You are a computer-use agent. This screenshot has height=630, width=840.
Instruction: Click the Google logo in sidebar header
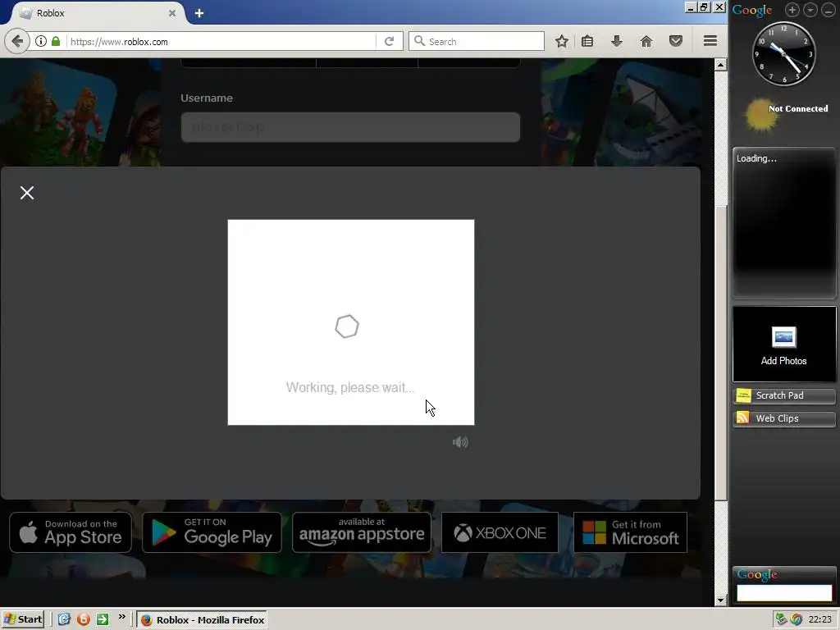pyautogui.click(x=752, y=10)
